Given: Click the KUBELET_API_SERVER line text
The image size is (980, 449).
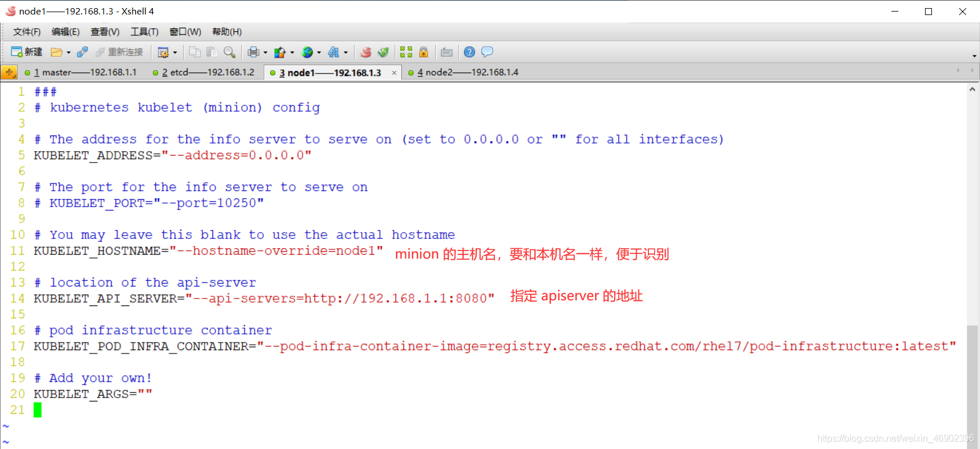Looking at the screenshot, I should 264,299.
